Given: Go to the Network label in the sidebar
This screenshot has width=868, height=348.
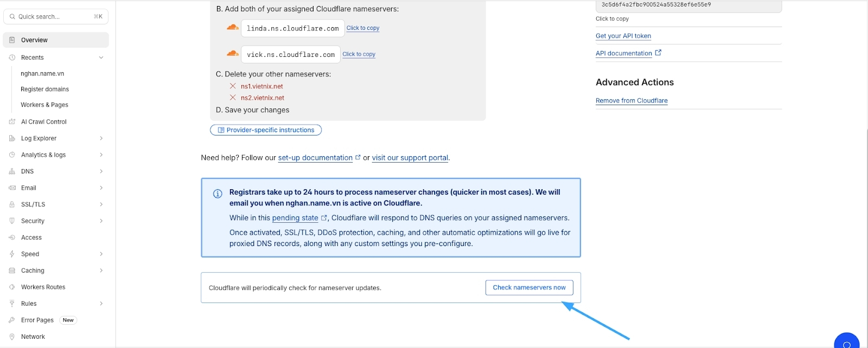Looking at the screenshot, I should (x=33, y=337).
